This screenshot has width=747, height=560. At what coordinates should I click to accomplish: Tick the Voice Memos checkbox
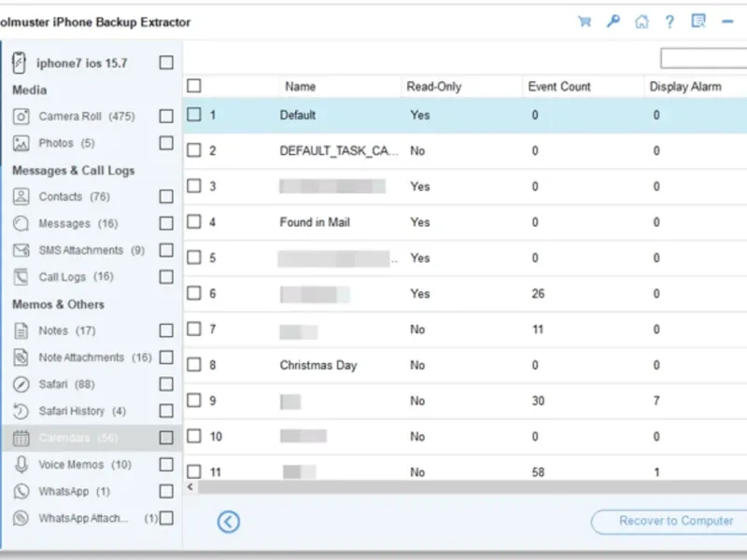click(166, 464)
